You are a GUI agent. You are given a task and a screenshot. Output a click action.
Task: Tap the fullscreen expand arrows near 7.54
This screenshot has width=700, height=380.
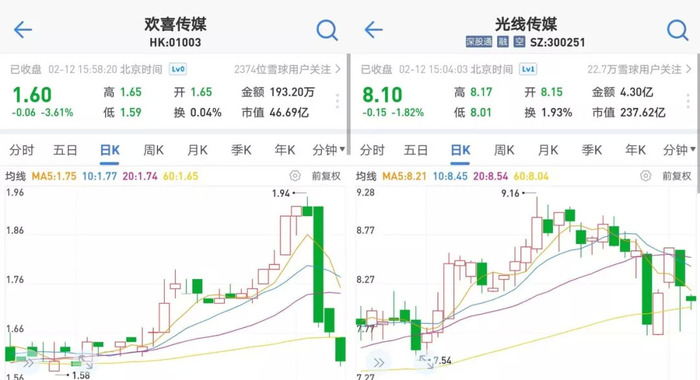426,362
